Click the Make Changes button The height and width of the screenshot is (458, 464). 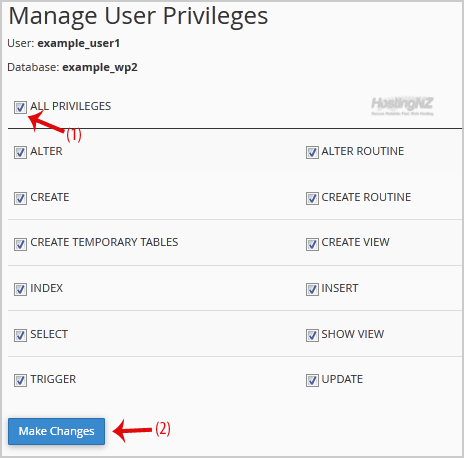click(x=56, y=431)
